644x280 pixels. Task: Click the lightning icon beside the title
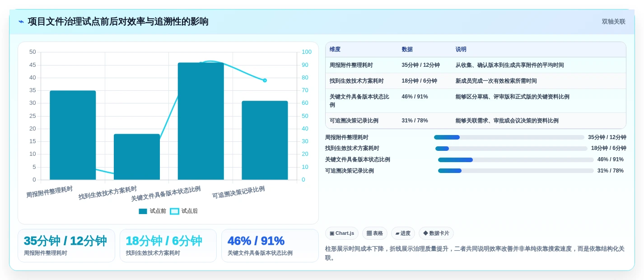[21, 22]
